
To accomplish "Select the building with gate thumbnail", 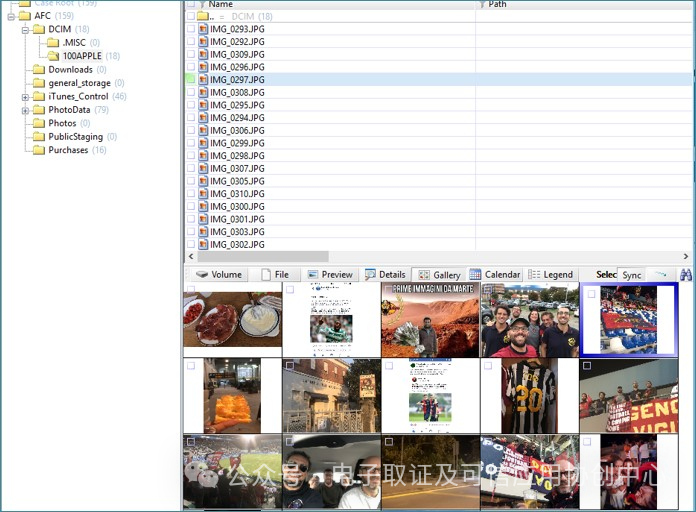I will pos(332,396).
